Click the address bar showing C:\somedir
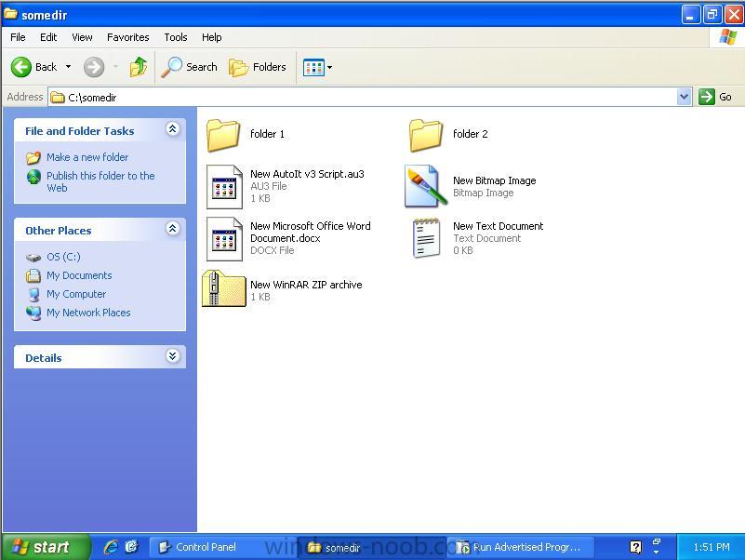This screenshot has width=745, height=560. coord(363,98)
